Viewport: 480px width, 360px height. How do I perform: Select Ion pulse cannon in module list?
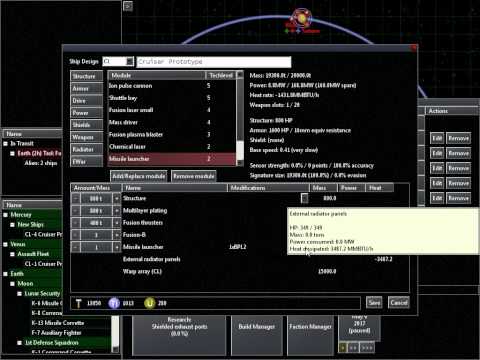(x=172, y=86)
